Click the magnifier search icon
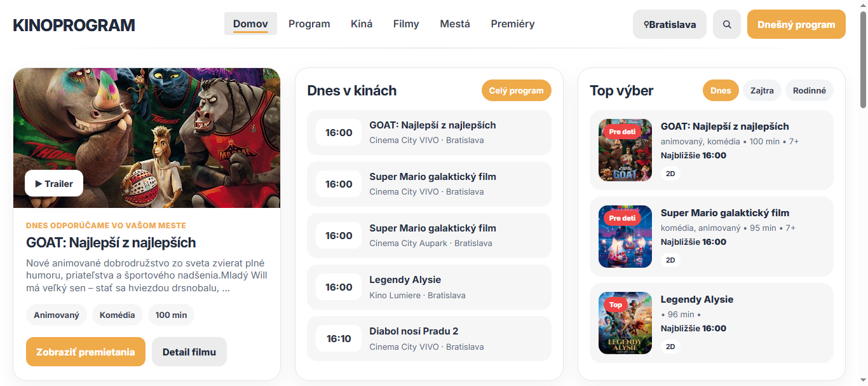This screenshot has width=868, height=386. coord(727,24)
